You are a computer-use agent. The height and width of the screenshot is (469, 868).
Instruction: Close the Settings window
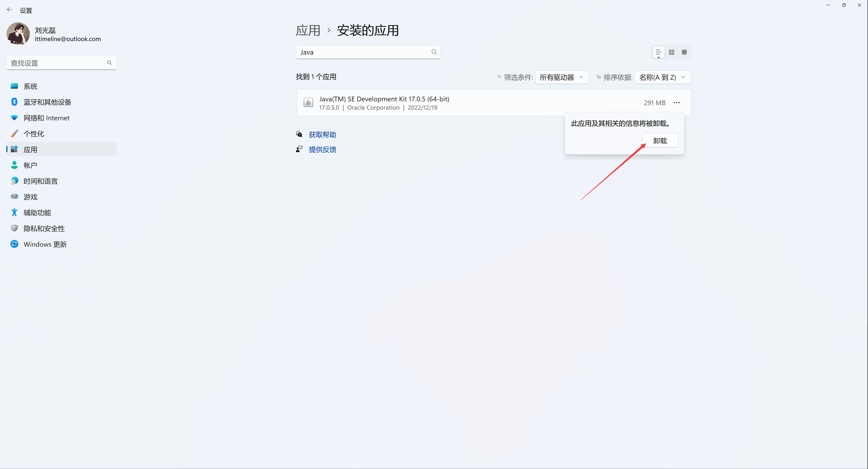point(859,5)
